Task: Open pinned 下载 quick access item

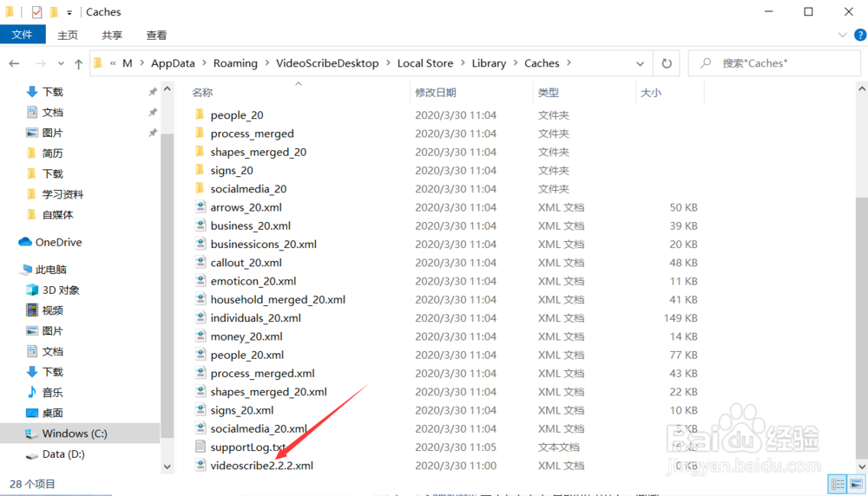Action: coord(53,92)
